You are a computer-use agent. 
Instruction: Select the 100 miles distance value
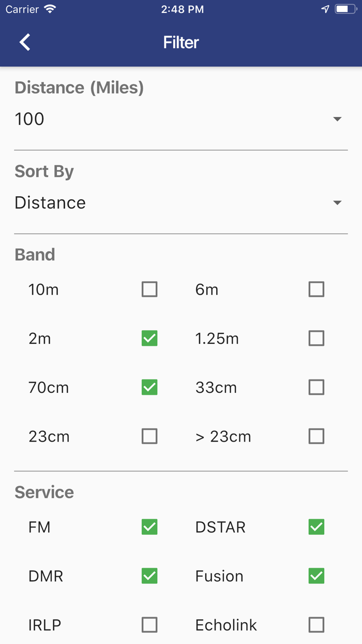click(29, 119)
